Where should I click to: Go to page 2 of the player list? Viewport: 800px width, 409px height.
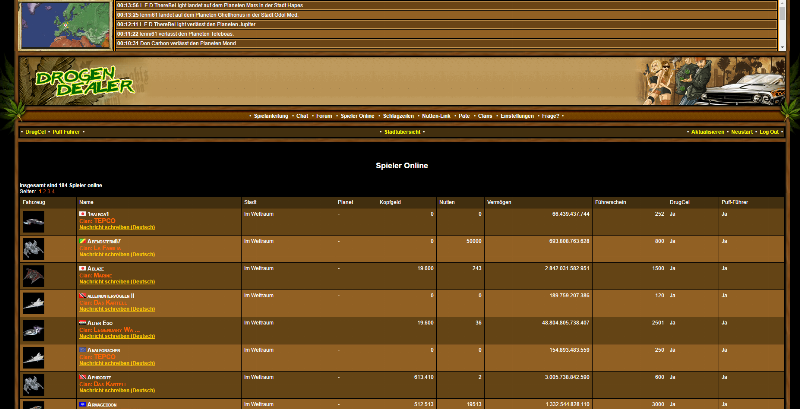click(45, 191)
